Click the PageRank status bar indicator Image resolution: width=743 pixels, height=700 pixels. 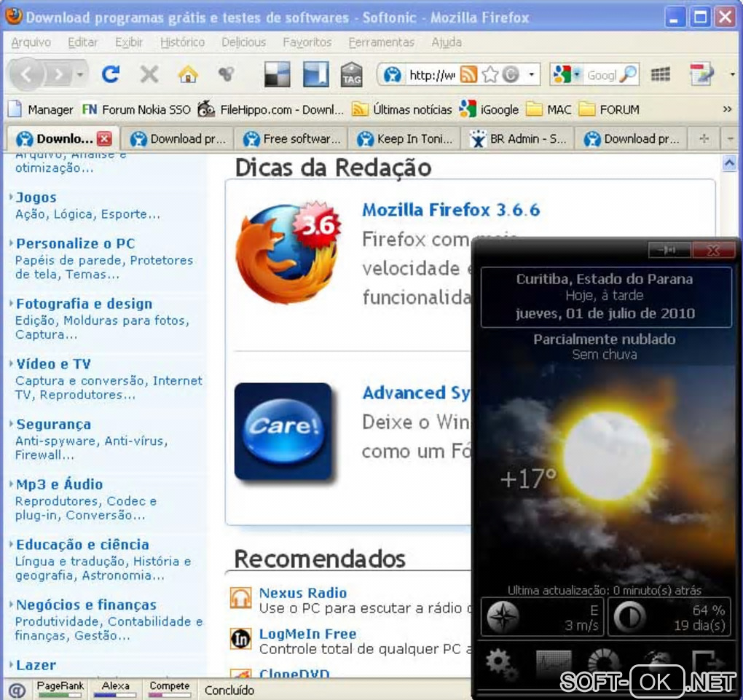pyautogui.click(x=60, y=689)
